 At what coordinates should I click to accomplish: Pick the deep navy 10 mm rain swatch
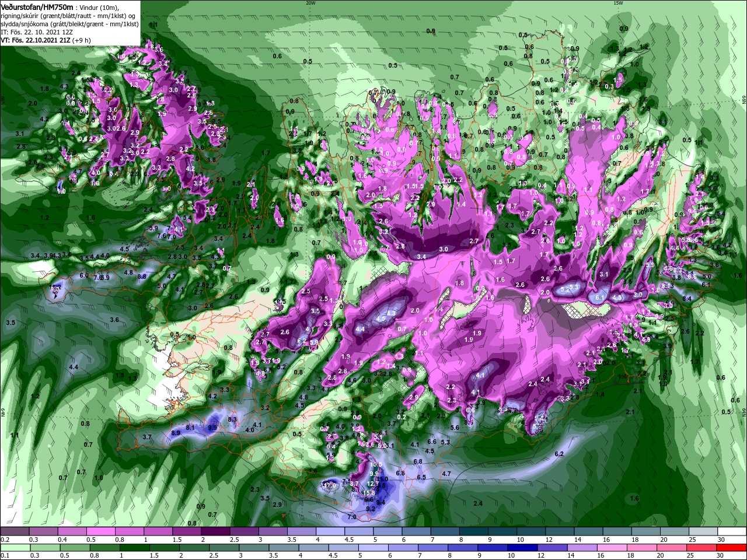523,548
